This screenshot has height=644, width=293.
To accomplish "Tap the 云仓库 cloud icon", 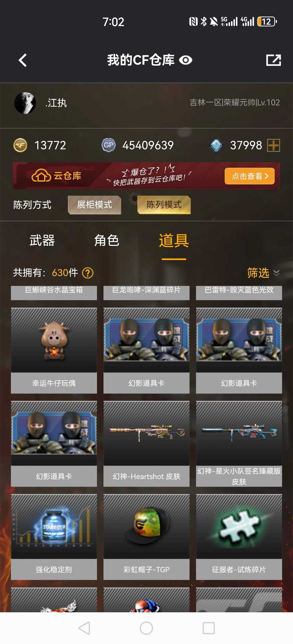I will (x=41, y=176).
